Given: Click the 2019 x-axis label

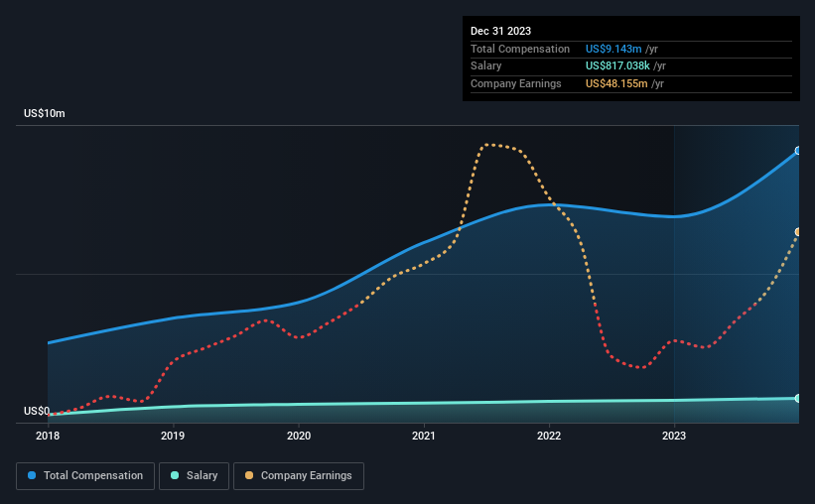Looking at the screenshot, I should click(173, 436).
